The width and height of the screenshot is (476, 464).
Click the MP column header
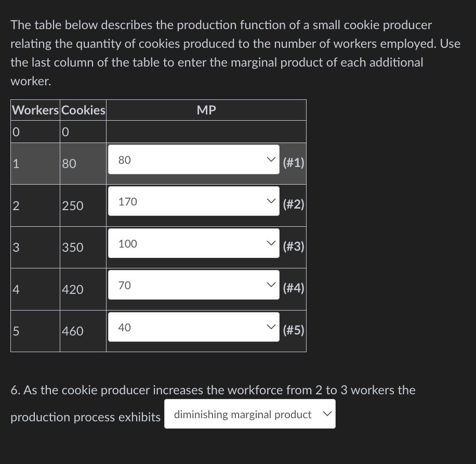click(206, 110)
